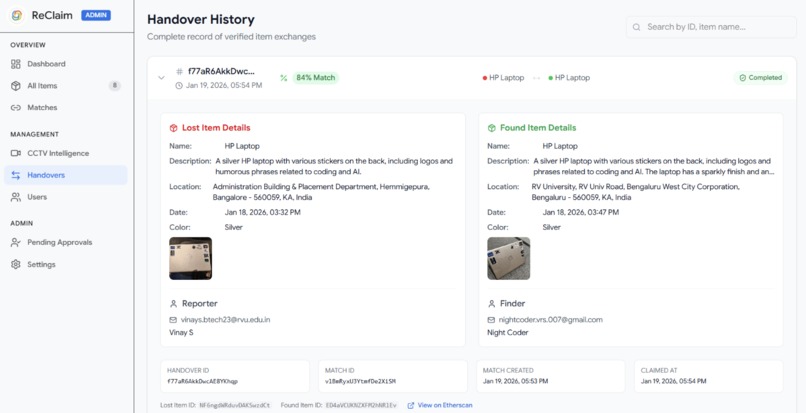The height and width of the screenshot is (413, 806).
Task: Click the Handovers swap arrows icon
Action: [x=16, y=175]
